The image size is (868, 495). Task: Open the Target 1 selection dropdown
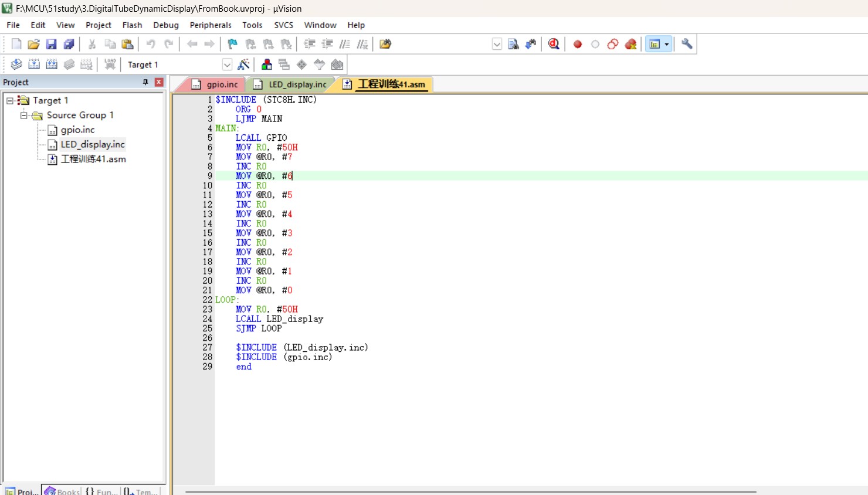[x=227, y=65]
